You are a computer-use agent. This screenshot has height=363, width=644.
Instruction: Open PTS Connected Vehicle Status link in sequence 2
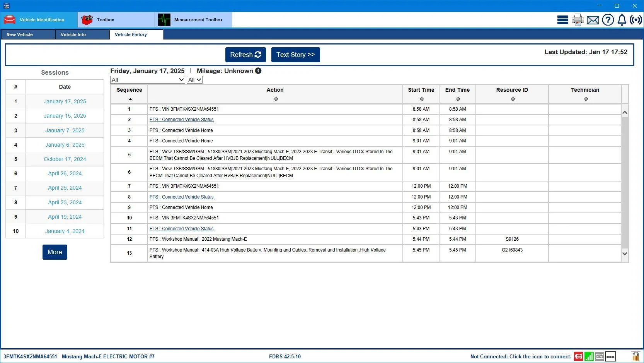click(181, 120)
